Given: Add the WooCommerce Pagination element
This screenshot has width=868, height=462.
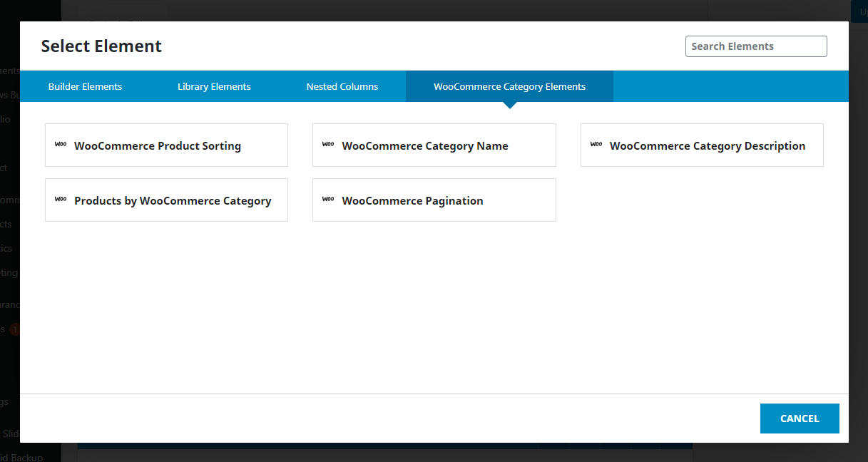Looking at the screenshot, I should (x=434, y=200).
